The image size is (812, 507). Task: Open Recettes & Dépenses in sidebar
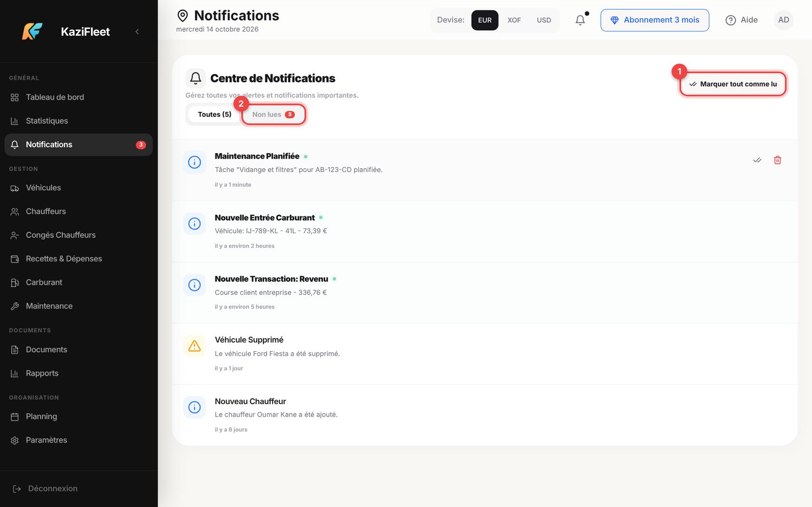pos(78,259)
